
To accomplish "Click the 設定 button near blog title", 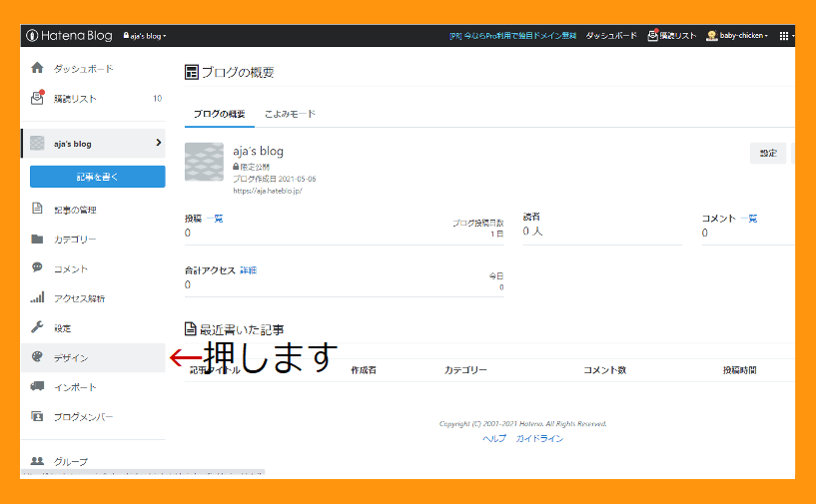I will [x=768, y=153].
